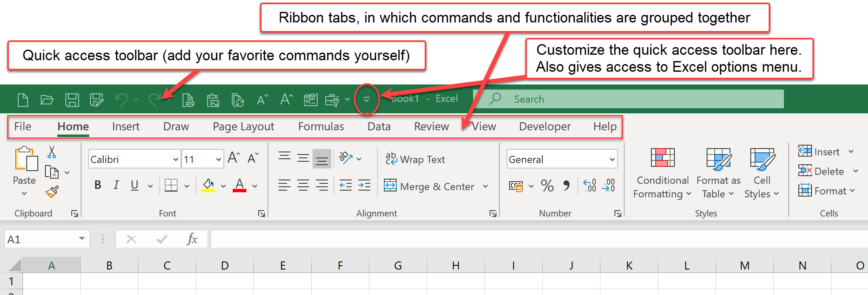Apply the yellow fill color

(208, 185)
